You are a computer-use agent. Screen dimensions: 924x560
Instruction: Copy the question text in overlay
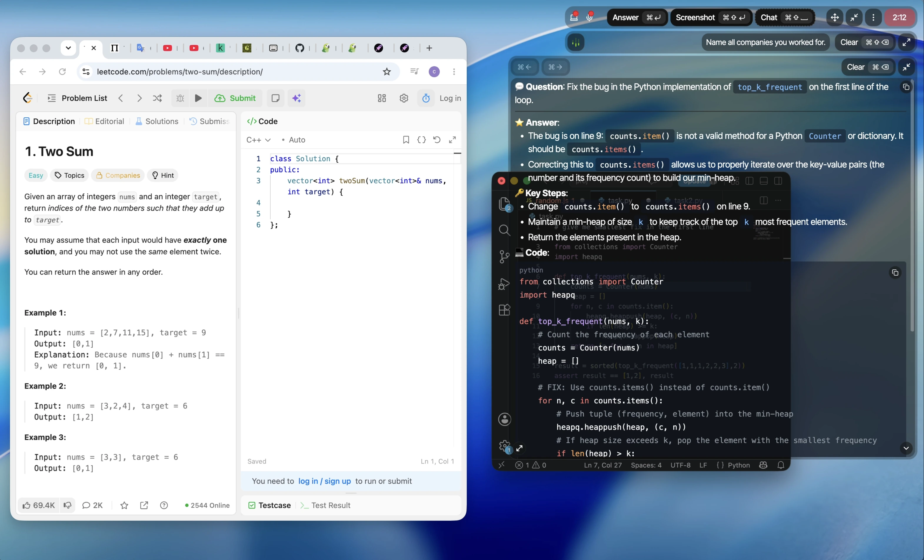point(906,87)
